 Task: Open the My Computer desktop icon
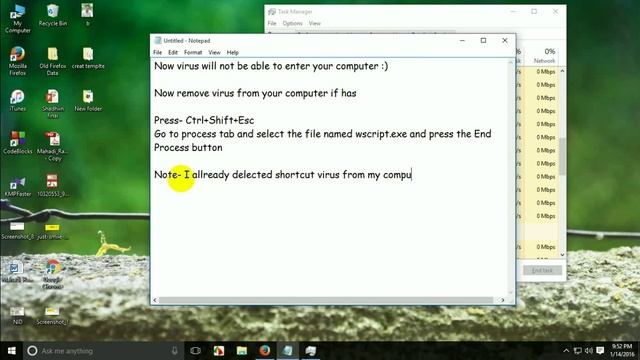tap(18, 18)
